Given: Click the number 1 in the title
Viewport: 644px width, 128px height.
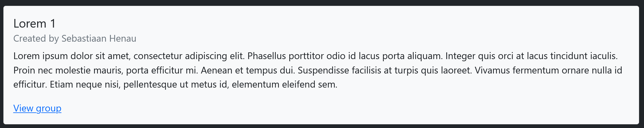Looking at the screenshot, I should tap(53, 24).
